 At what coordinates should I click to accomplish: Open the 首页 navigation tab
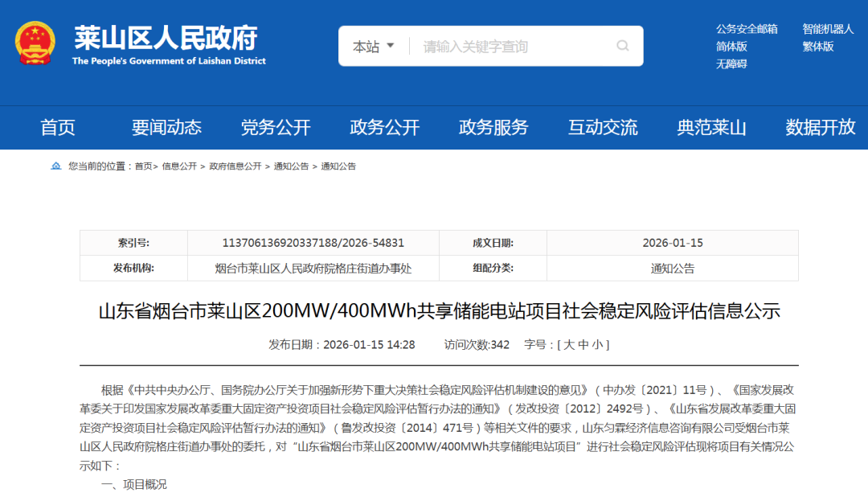58,127
